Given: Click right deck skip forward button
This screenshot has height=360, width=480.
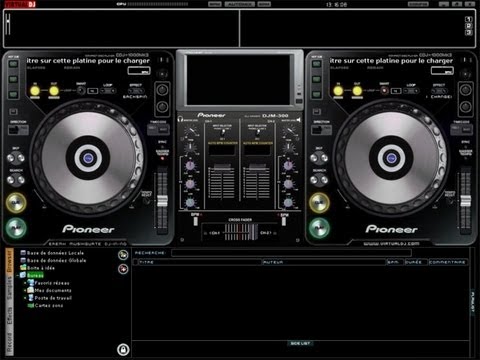Looking at the screenshot, I should [324, 158].
